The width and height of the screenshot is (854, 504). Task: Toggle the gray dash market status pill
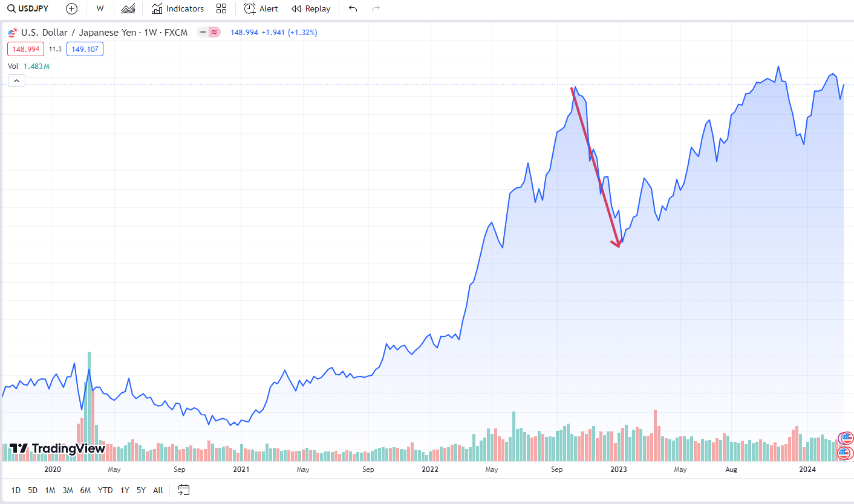[203, 32]
